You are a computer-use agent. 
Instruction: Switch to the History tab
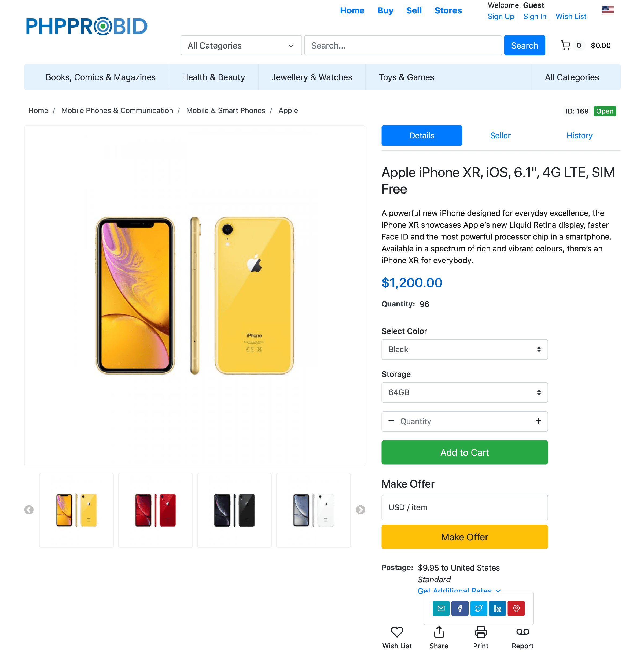coord(579,135)
